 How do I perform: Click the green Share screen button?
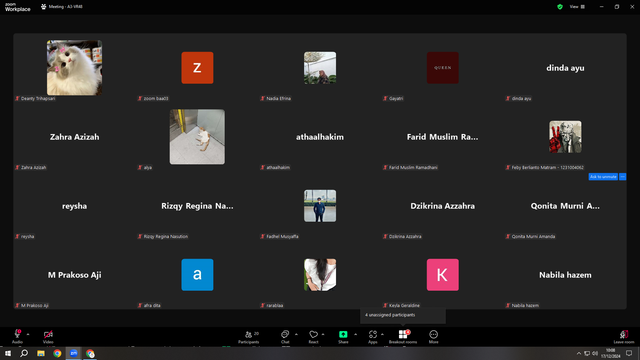[343, 336]
